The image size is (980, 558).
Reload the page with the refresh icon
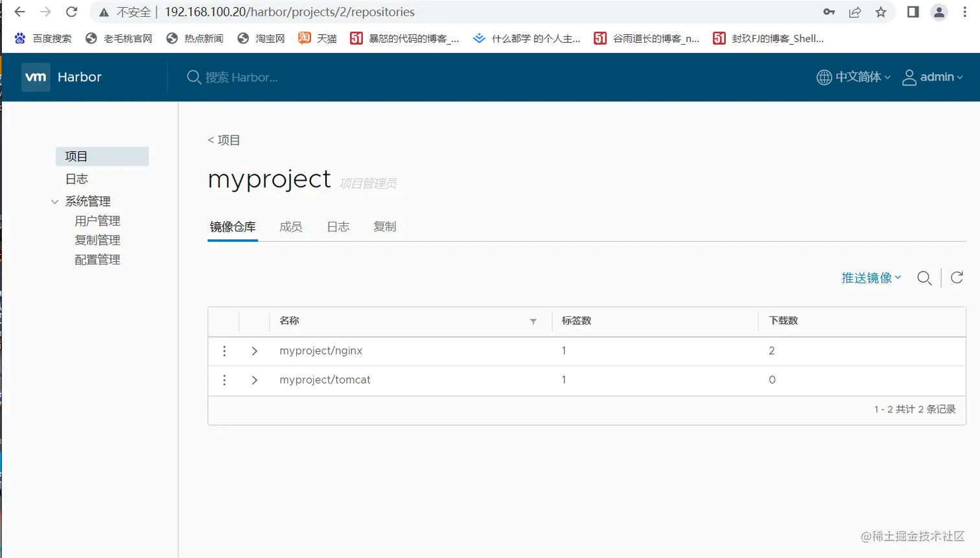(72, 12)
